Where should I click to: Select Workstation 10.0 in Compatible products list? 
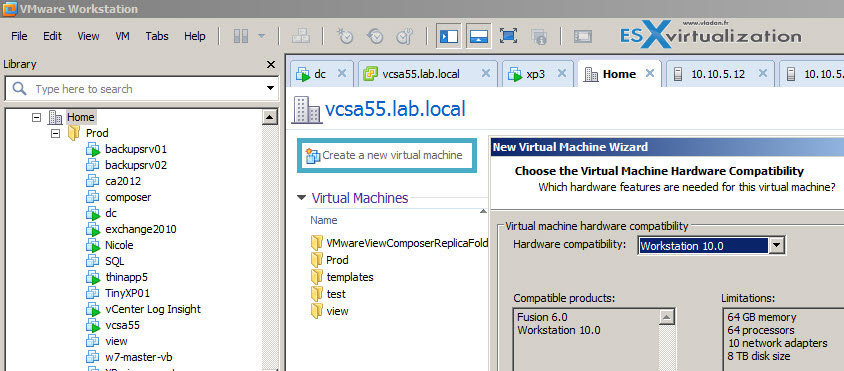pyautogui.click(x=559, y=330)
